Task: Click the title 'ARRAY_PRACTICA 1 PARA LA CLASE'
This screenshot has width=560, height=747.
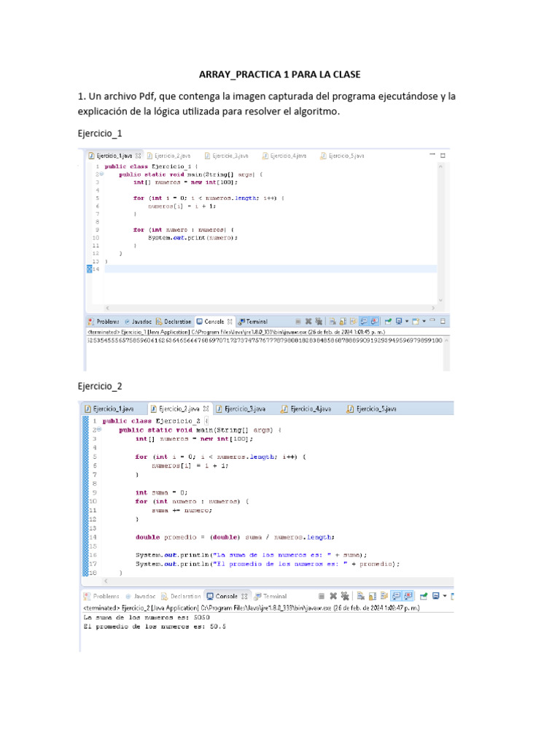Action: (279, 74)
